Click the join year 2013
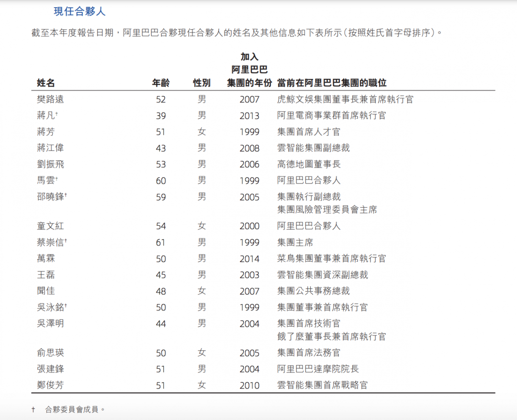This screenshot has width=517, height=420. coord(249,116)
